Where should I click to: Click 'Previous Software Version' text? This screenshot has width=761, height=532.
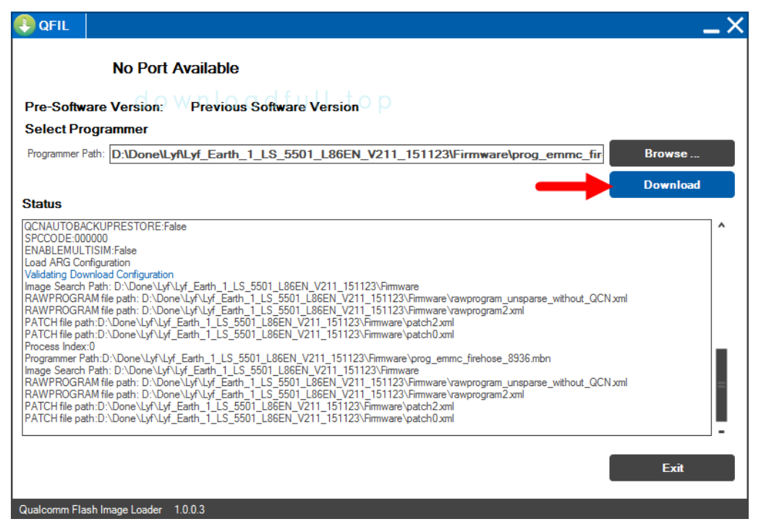pos(275,107)
